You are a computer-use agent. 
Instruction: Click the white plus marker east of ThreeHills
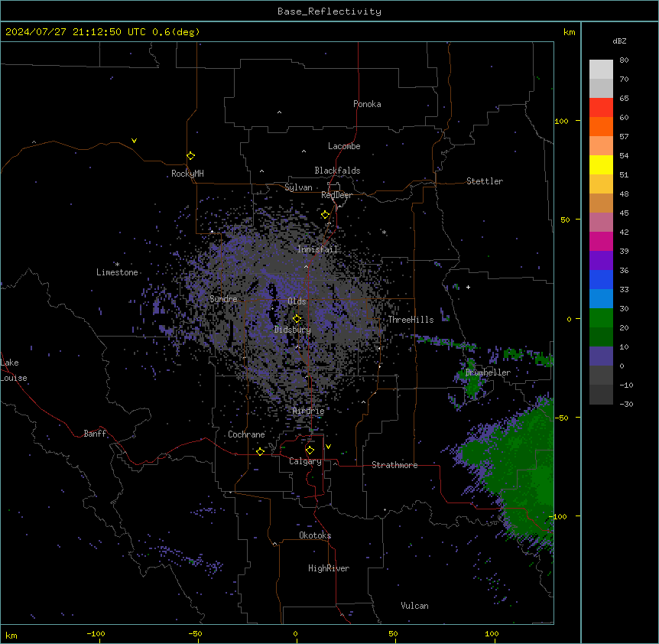[x=468, y=287]
